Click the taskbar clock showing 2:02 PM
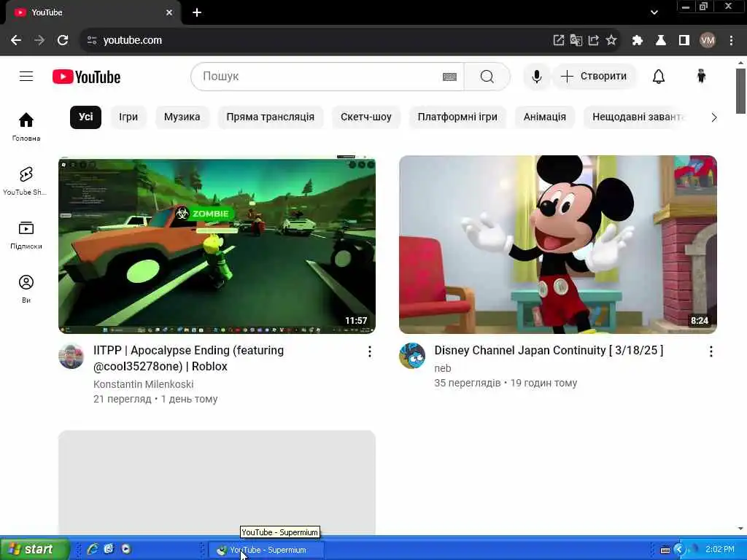The height and width of the screenshot is (560, 747). tap(719, 549)
